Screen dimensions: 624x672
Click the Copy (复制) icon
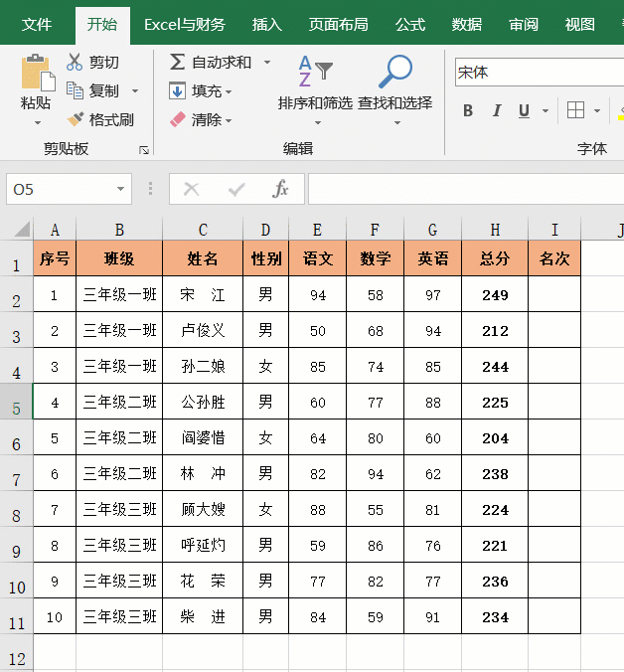(x=75, y=90)
